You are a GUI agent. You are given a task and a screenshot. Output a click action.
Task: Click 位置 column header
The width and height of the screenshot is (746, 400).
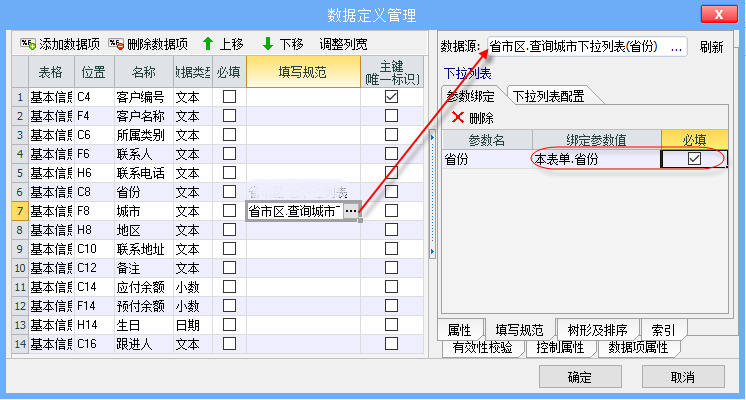[x=94, y=72]
